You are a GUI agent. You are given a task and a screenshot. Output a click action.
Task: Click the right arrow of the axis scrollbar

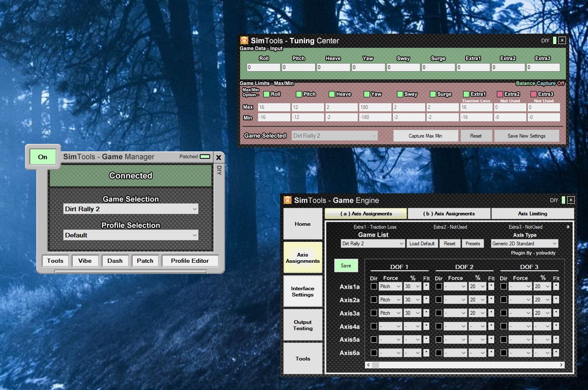tap(561, 365)
